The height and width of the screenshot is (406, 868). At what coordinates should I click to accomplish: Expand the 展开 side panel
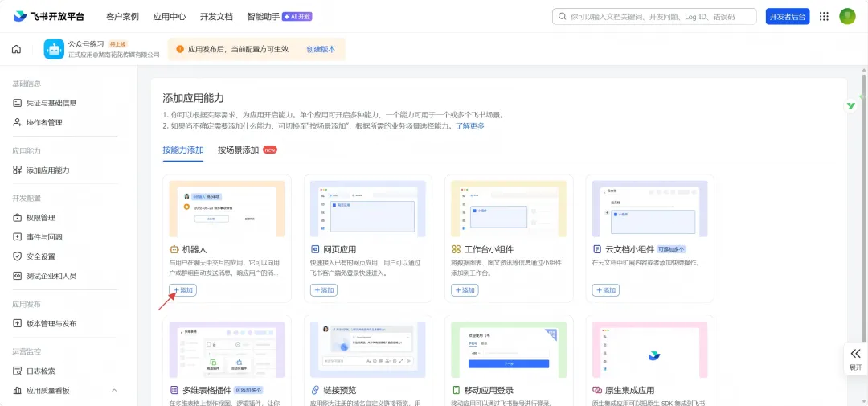tap(856, 359)
